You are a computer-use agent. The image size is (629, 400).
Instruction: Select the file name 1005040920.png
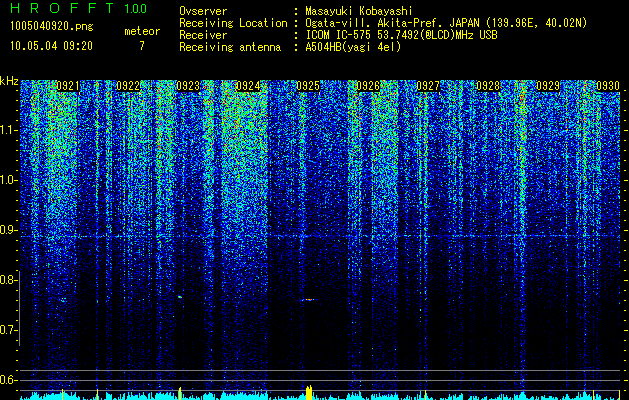coord(52,27)
